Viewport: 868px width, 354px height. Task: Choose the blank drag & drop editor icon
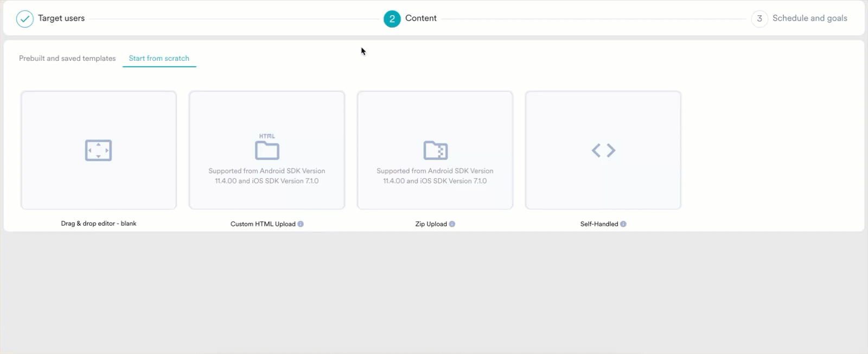(x=98, y=150)
